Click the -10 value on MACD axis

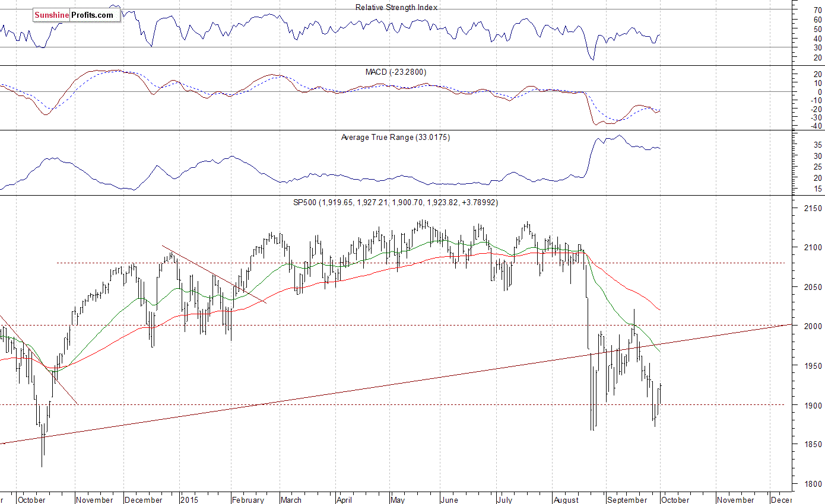point(816,100)
